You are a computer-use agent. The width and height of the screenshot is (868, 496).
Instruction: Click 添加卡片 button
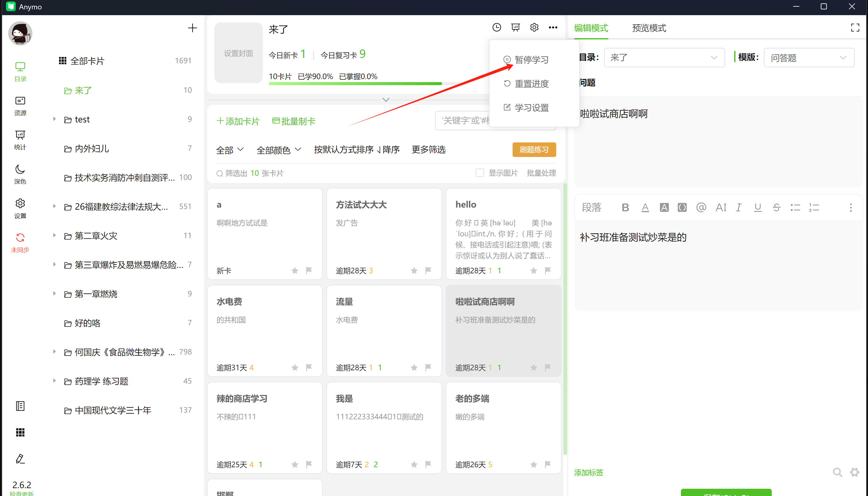coord(238,121)
